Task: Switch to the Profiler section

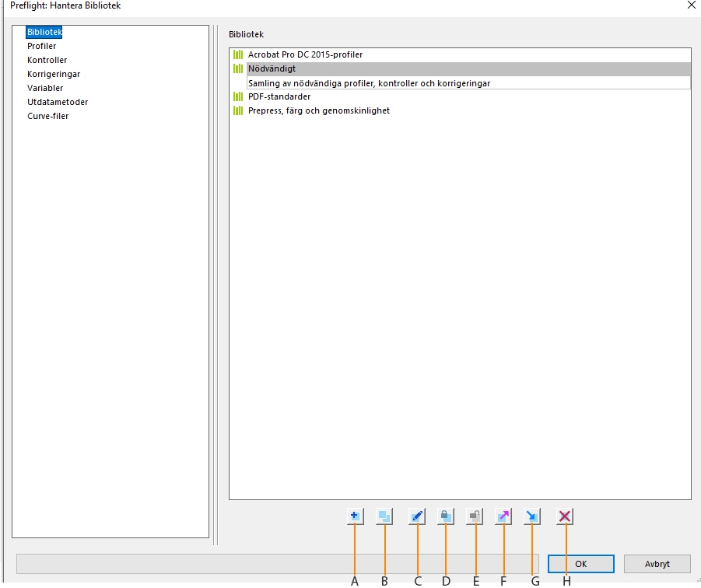Action: coord(41,46)
